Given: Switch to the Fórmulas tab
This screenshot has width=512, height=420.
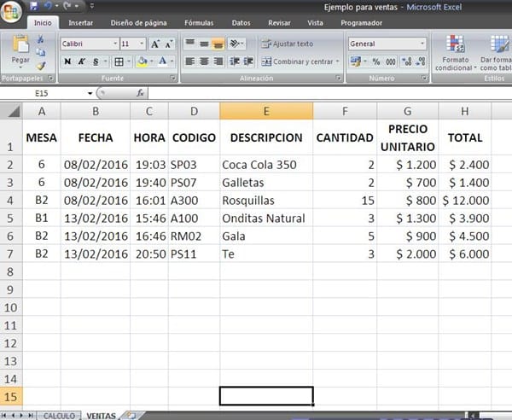Looking at the screenshot, I should tap(199, 23).
